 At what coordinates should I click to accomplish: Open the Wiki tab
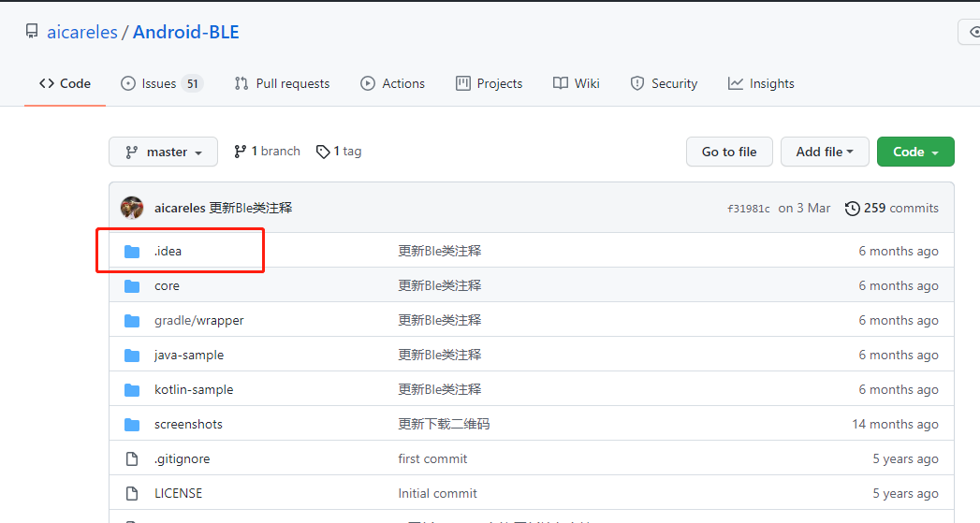[577, 83]
